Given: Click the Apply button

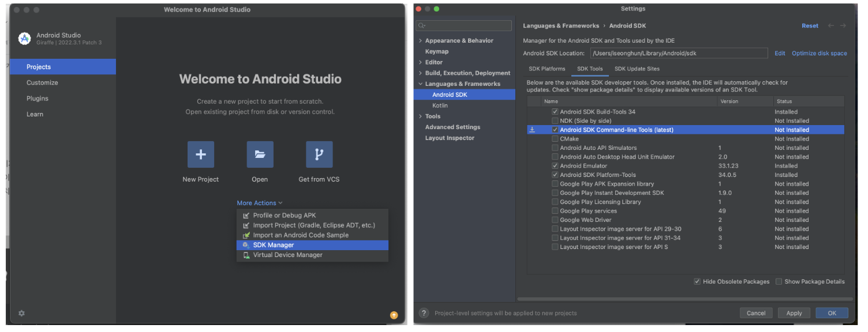Looking at the screenshot, I should coord(794,313).
